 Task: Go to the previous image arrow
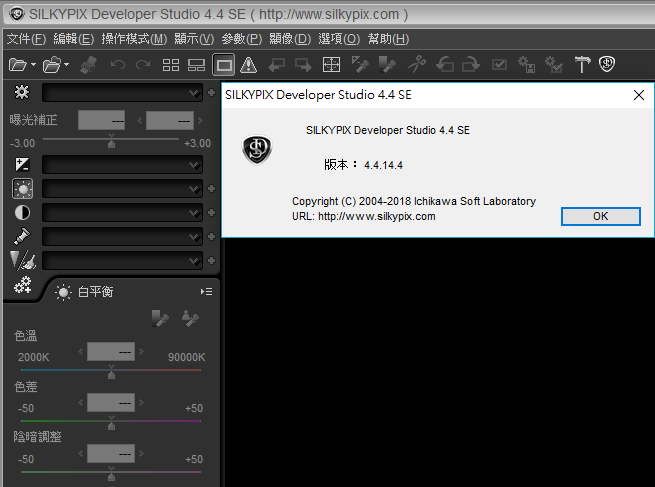point(277,65)
